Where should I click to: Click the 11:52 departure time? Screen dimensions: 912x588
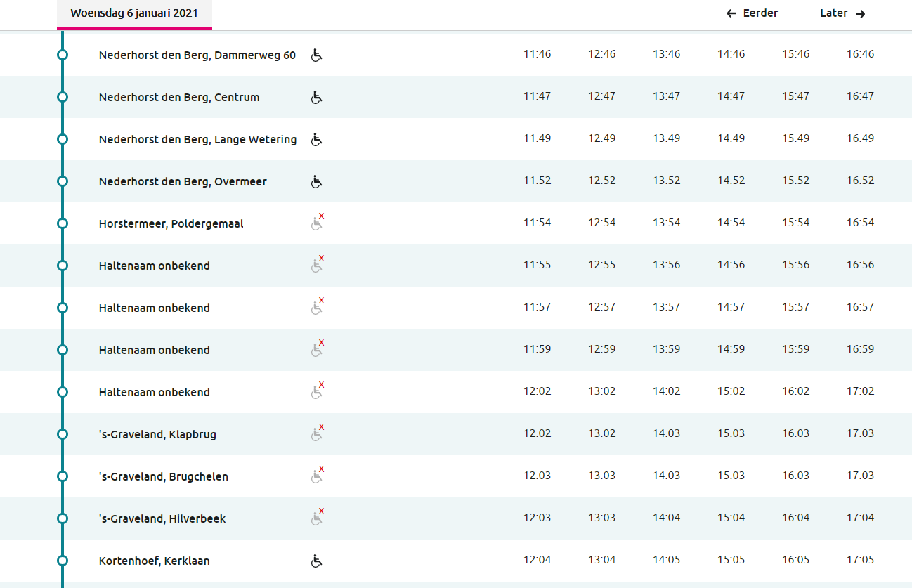point(538,180)
